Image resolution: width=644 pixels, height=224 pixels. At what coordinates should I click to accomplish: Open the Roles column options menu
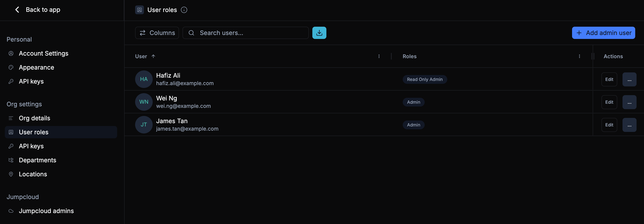point(579,56)
